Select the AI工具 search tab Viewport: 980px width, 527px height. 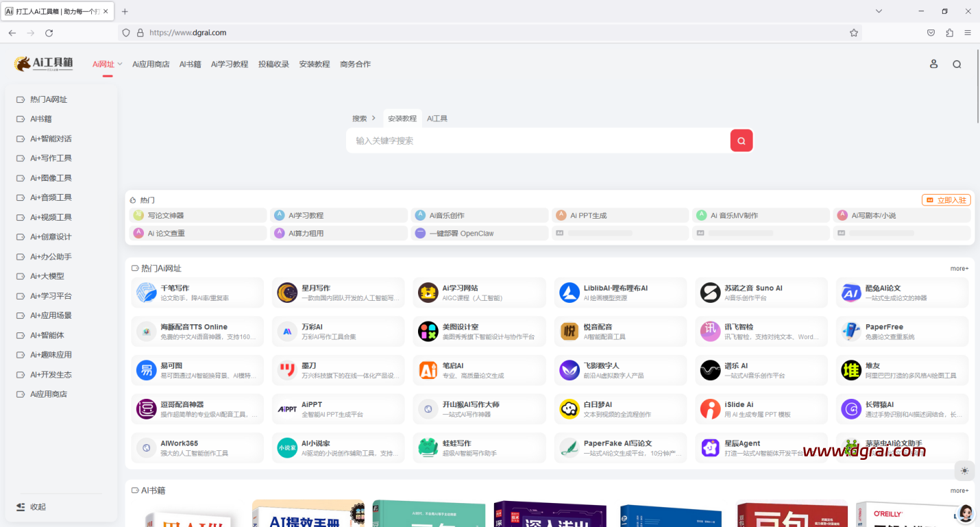[437, 119]
